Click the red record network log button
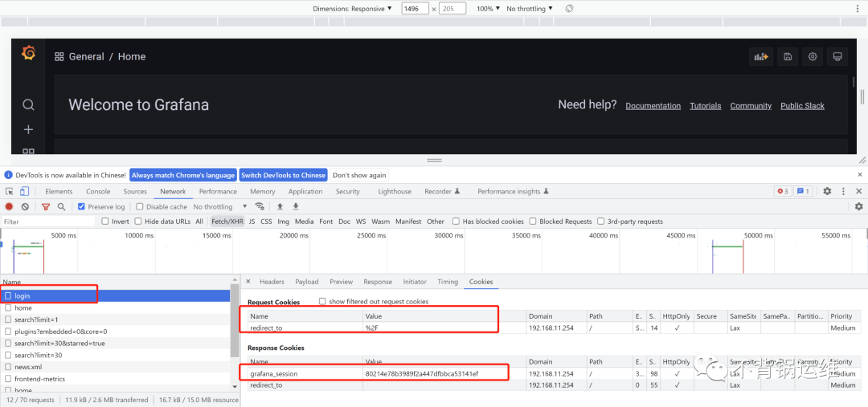The image size is (868, 407). 10,206
